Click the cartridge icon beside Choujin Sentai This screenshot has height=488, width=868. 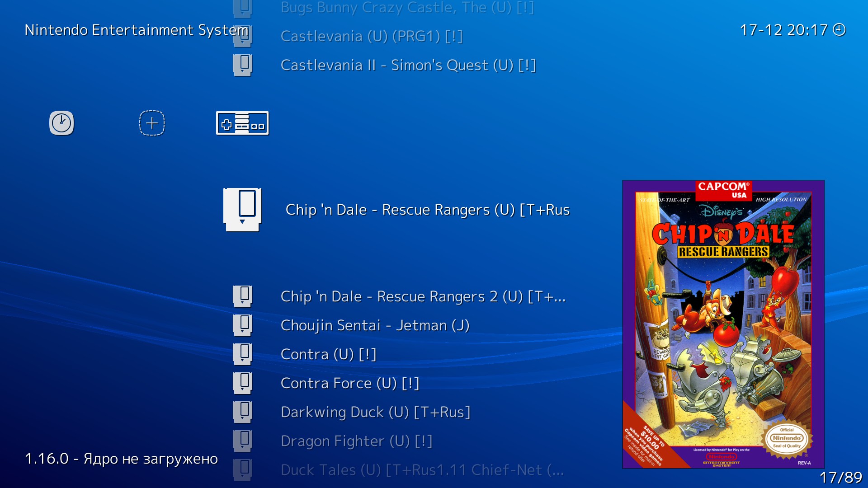pos(242,325)
